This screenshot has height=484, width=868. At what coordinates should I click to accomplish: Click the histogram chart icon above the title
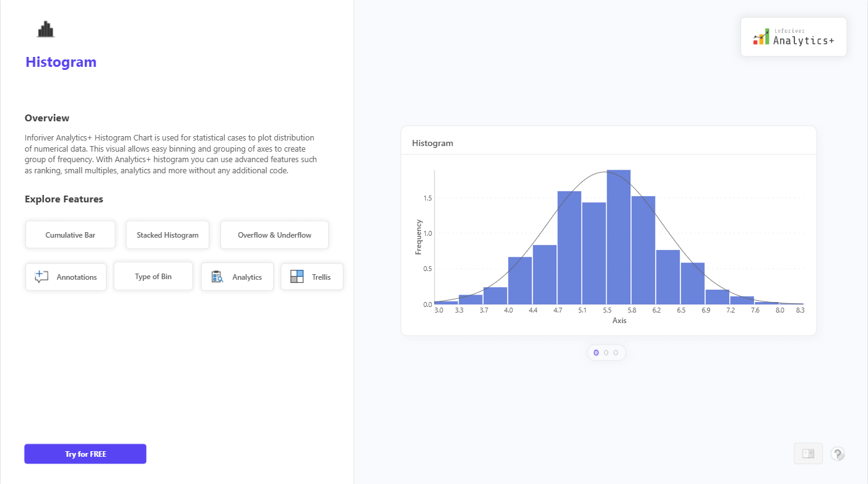click(x=46, y=29)
